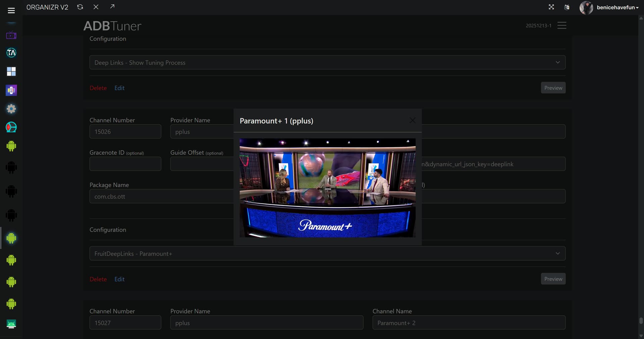The height and width of the screenshot is (339, 644).
Task: Open the ADBTuner hamburger menu
Action: point(561,26)
